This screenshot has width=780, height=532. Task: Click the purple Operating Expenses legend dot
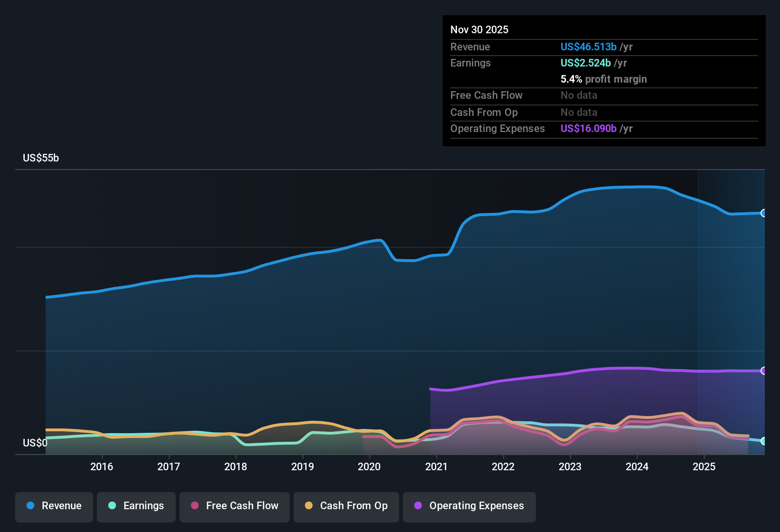tap(418, 506)
